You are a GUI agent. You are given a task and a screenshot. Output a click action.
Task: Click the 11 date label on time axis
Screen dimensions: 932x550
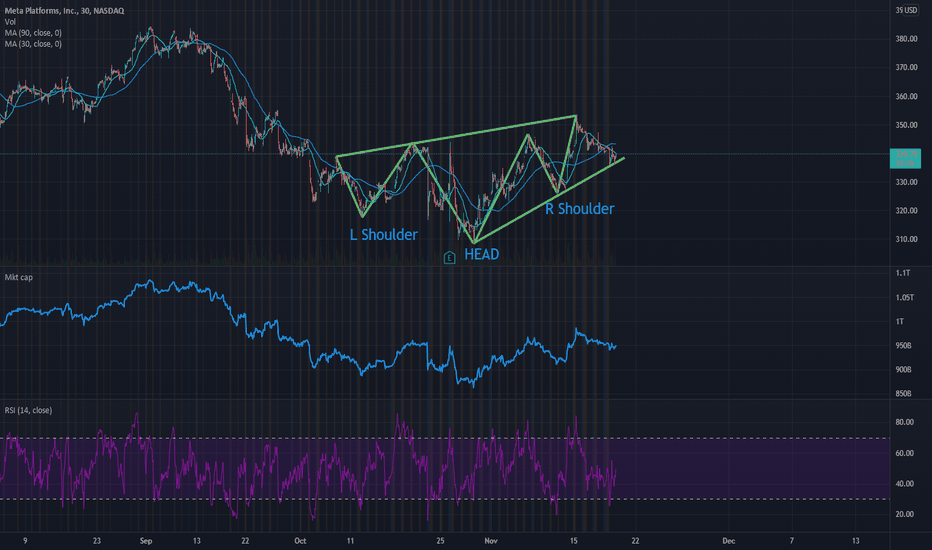[x=350, y=540]
